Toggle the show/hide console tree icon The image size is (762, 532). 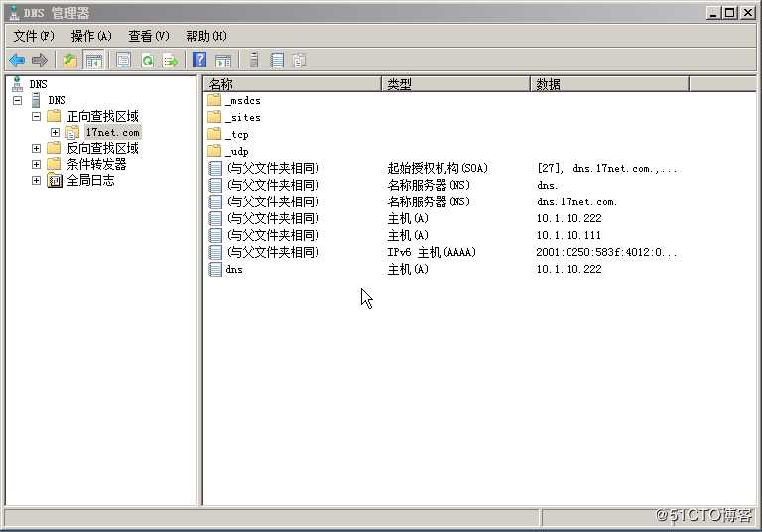click(94, 61)
